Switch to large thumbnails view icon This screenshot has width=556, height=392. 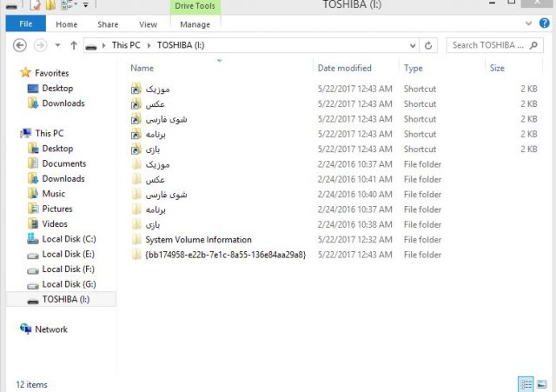click(542, 384)
